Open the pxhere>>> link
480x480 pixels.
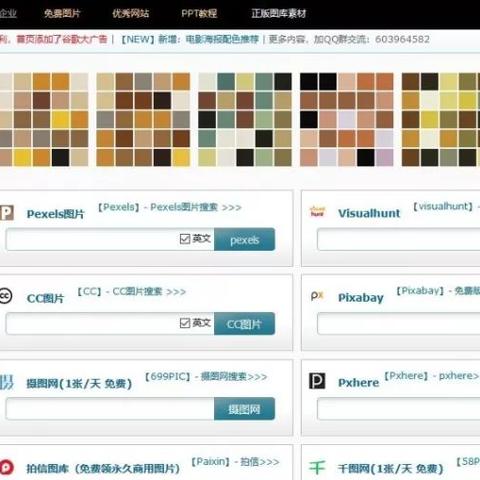[459, 376]
